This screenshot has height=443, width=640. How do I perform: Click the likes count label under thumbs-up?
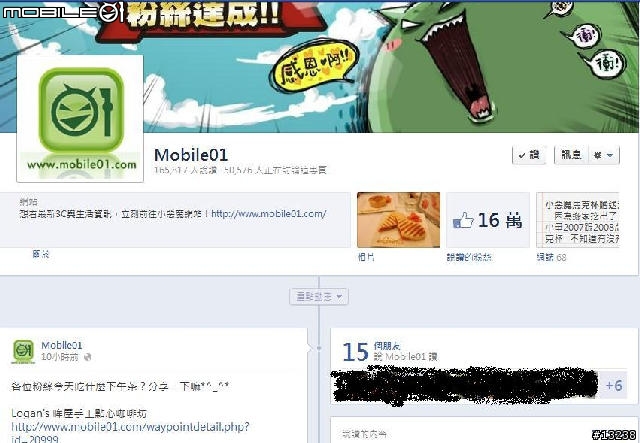469,257
